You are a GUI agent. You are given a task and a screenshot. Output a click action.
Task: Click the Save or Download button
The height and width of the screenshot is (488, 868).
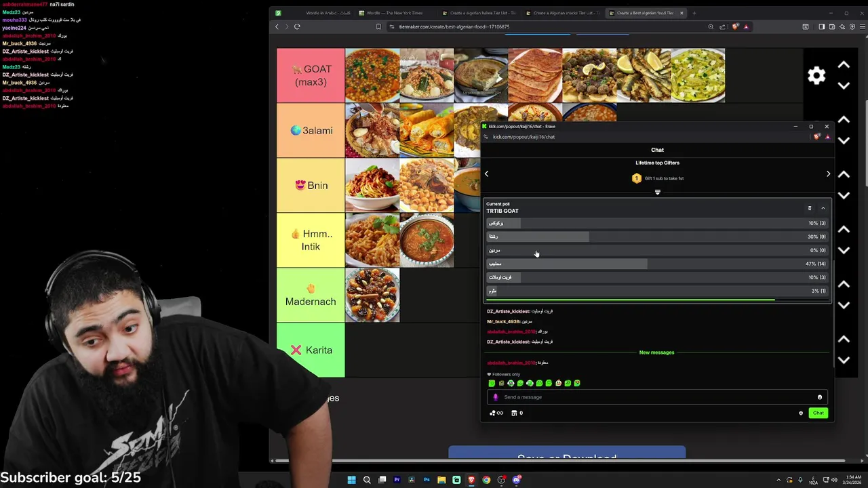pyautogui.click(x=567, y=453)
